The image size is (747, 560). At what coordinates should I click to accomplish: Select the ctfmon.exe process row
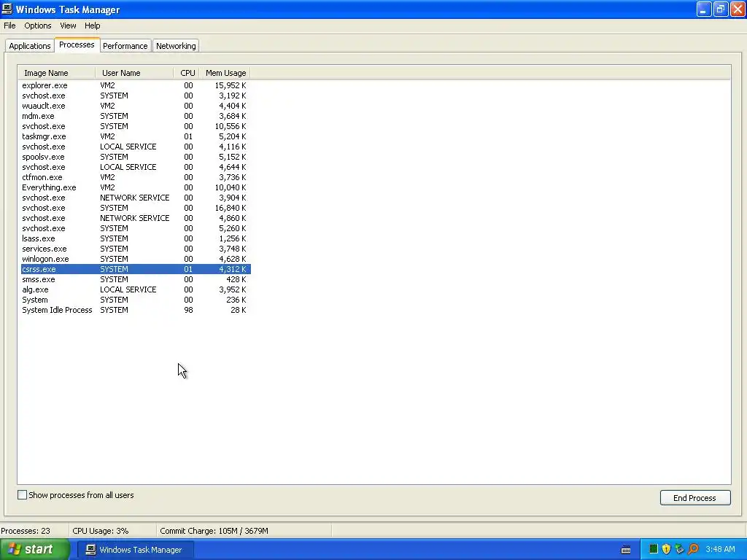tap(135, 177)
